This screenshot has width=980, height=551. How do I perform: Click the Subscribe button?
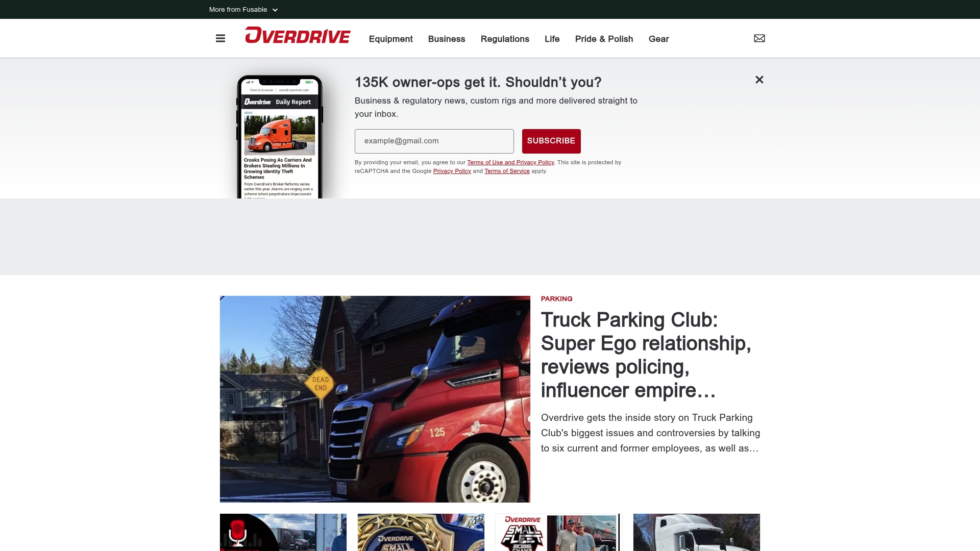(x=551, y=141)
